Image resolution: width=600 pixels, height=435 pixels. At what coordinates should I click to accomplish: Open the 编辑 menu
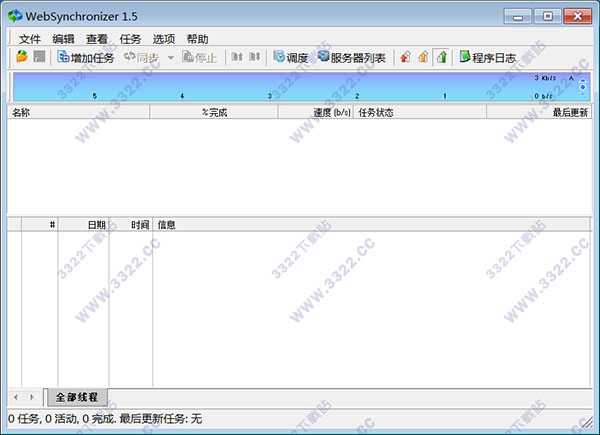[x=63, y=39]
